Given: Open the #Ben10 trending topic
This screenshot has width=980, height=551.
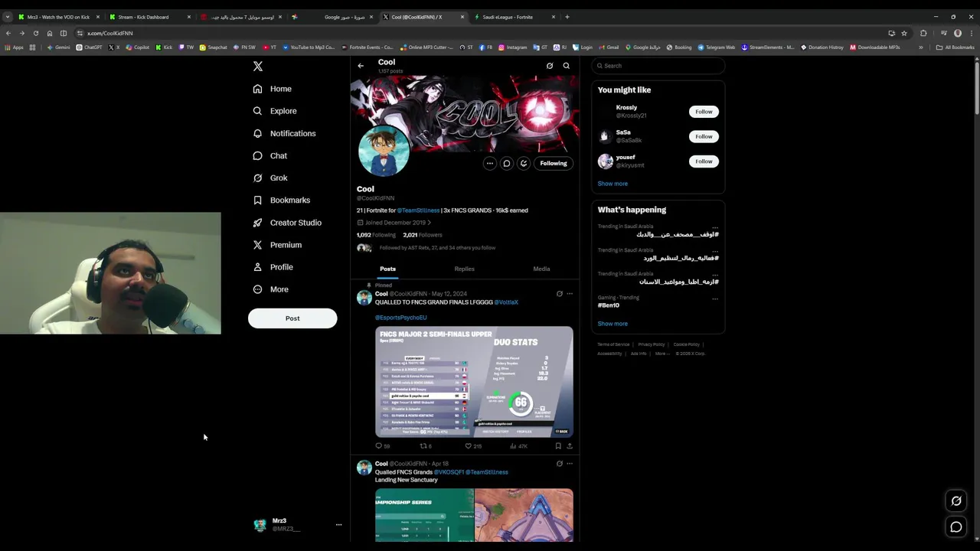Looking at the screenshot, I should (x=609, y=305).
